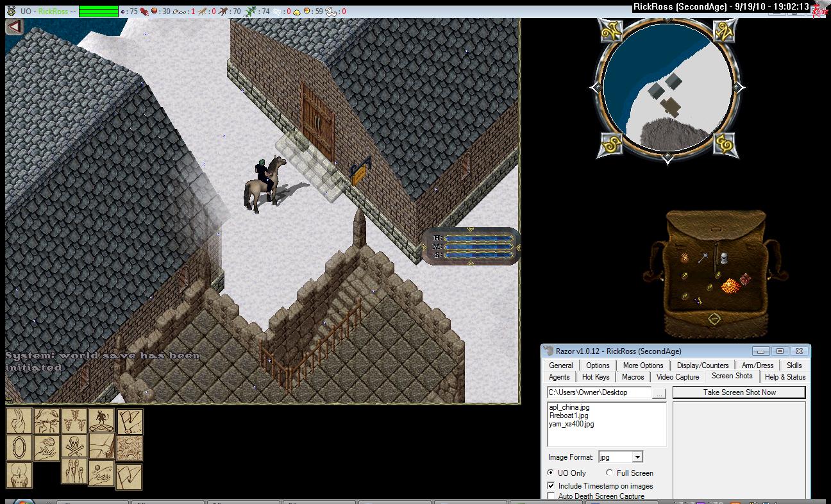Click the green health bar in title bar

pyautogui.click(x=98, y=12)
